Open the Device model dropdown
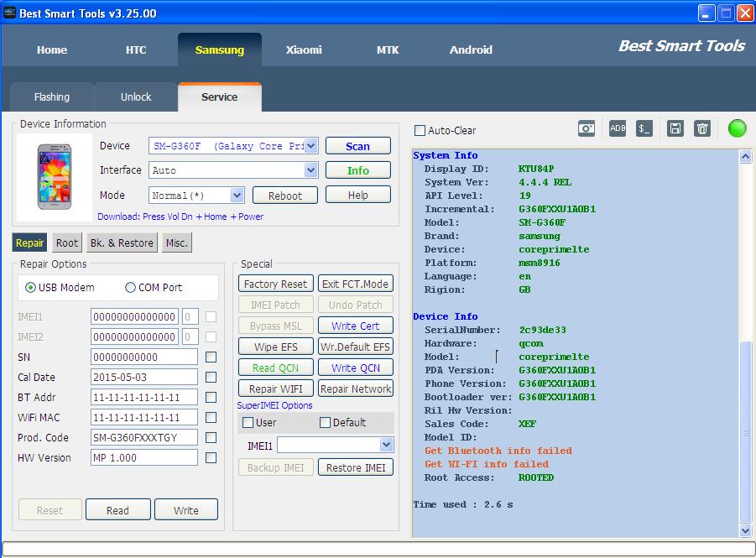Viewport: 756px width, 558px height. tap(311, 146)
